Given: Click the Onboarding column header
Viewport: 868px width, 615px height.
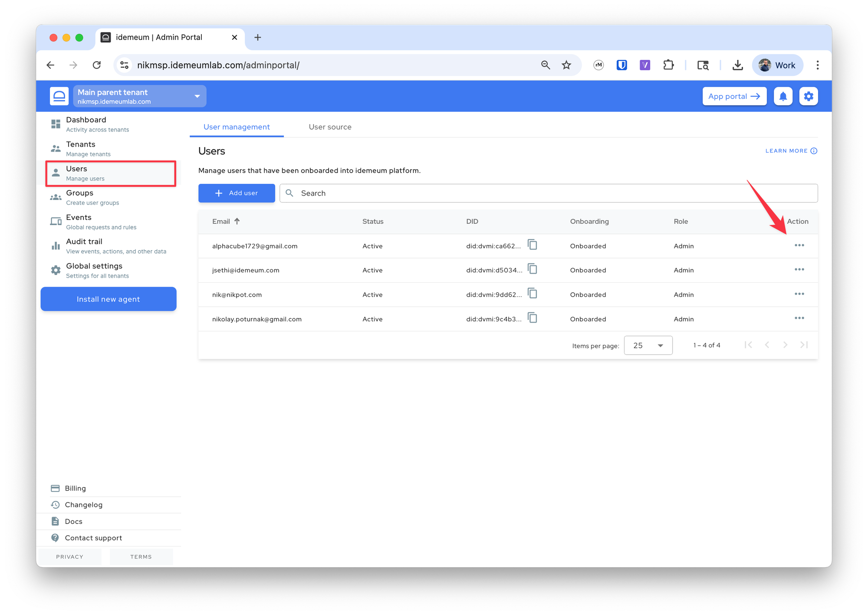Looking at the screenshot, I should (589, 221).
